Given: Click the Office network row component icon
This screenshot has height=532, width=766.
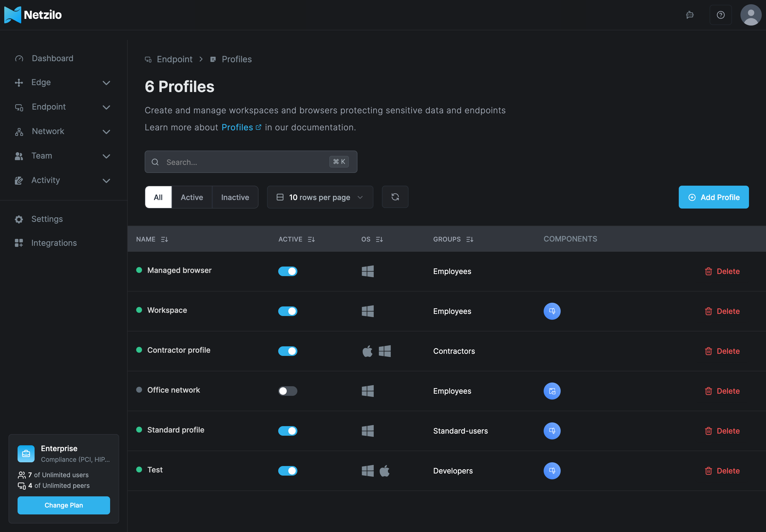Looking at the screenshot, I should (552, 391).
